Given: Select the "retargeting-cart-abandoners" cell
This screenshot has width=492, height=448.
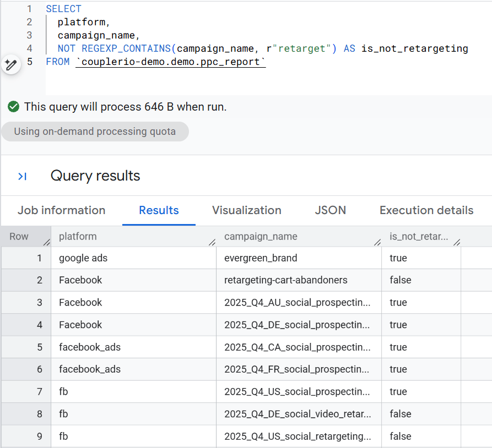Looking at the screenshot, I should click(299, 280).
